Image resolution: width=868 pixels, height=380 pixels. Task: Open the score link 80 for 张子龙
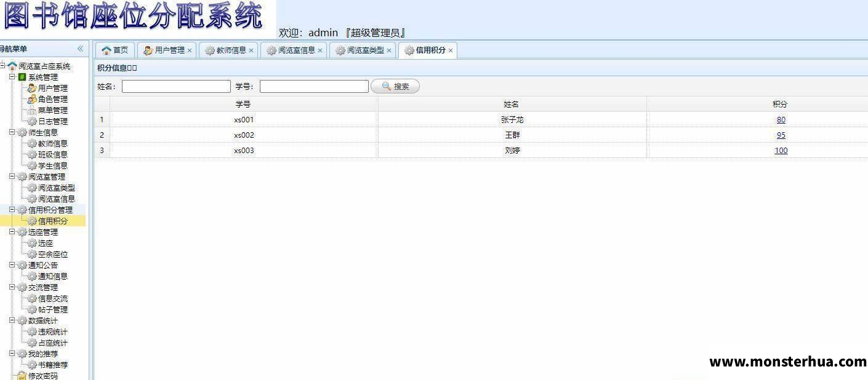pyautogui.click(x=781, y=120)
